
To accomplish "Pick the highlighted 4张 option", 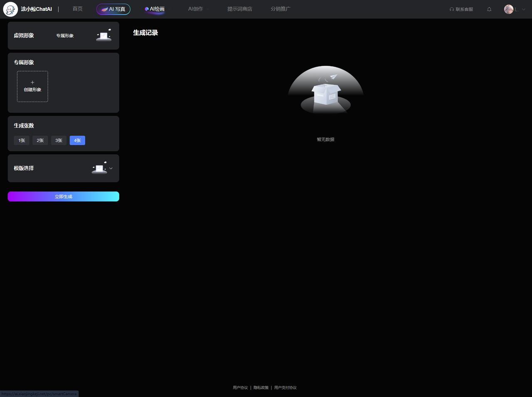I will [77, 141].
